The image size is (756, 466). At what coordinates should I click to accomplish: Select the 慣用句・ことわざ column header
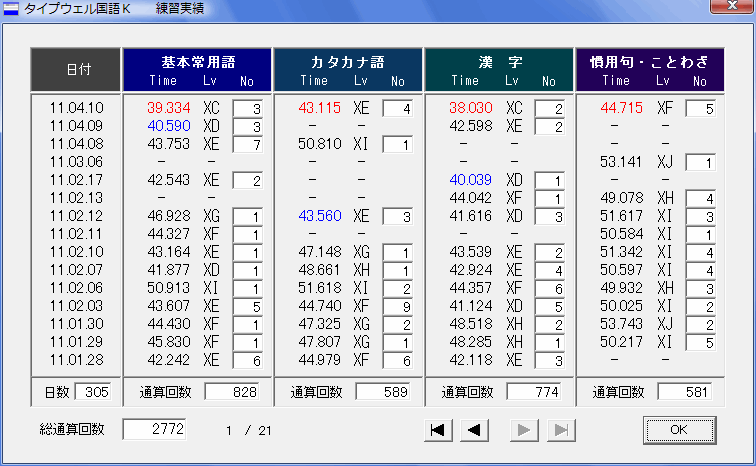[650, 70]
